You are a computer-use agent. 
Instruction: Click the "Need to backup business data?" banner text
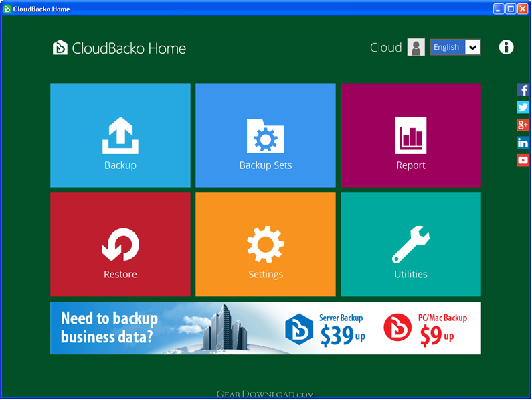[109, 328]
